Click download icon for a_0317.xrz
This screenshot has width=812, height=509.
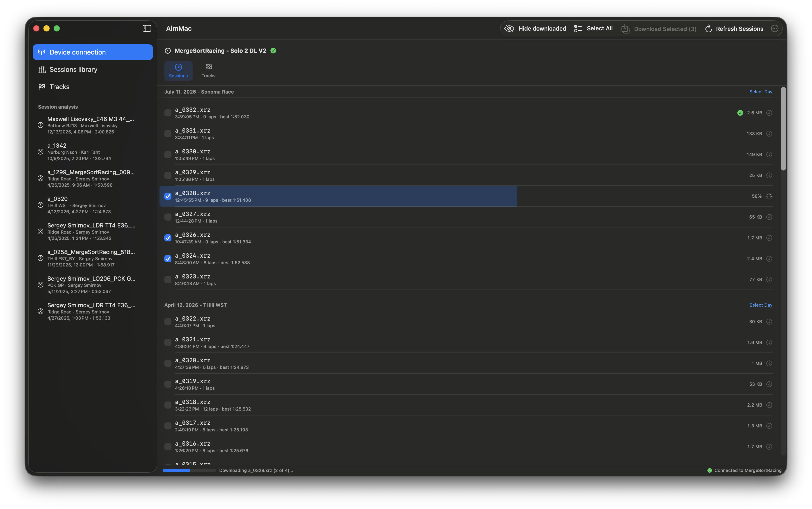(769, 426)
